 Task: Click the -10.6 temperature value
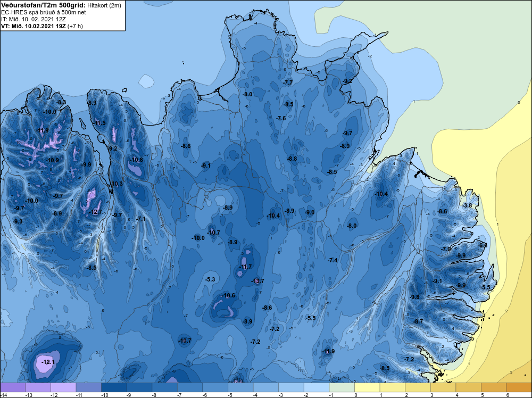(228, 295)
